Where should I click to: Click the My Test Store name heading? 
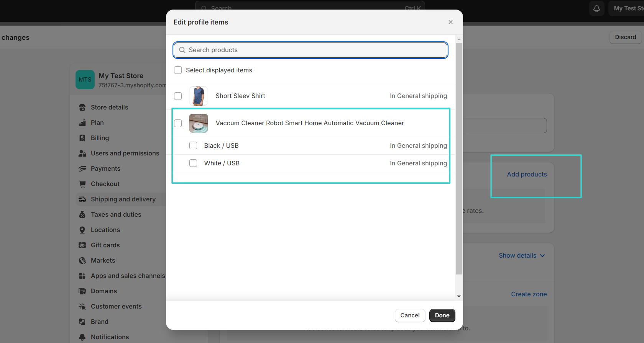121,76
